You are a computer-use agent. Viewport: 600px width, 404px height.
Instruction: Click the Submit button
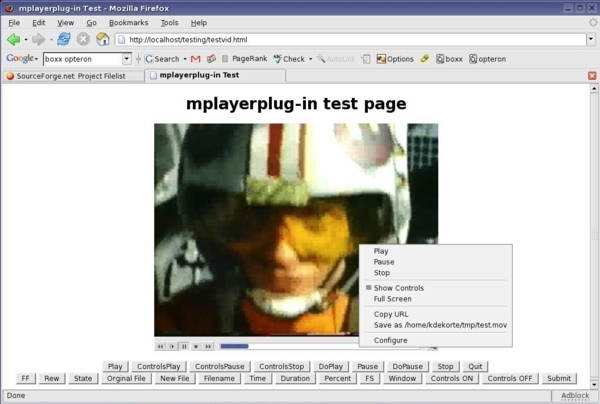point(559,378)
